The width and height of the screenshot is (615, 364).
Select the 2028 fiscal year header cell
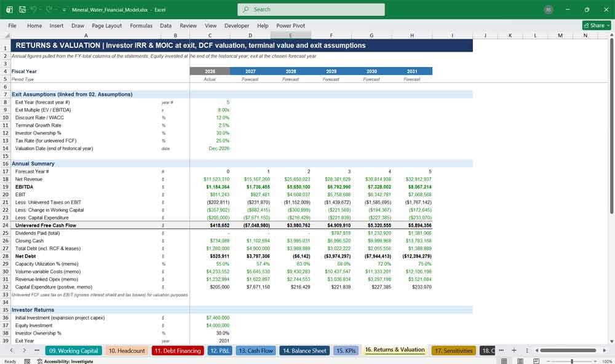(x=291, y=71)
